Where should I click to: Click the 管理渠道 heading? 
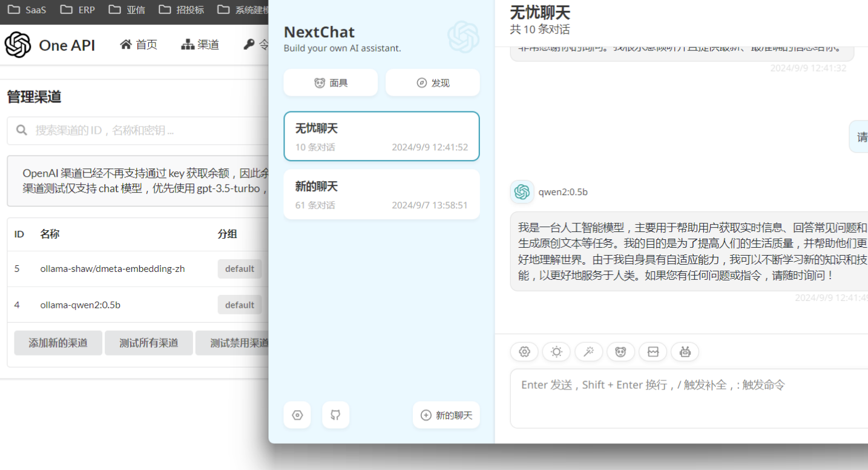[x=34, y=97]
